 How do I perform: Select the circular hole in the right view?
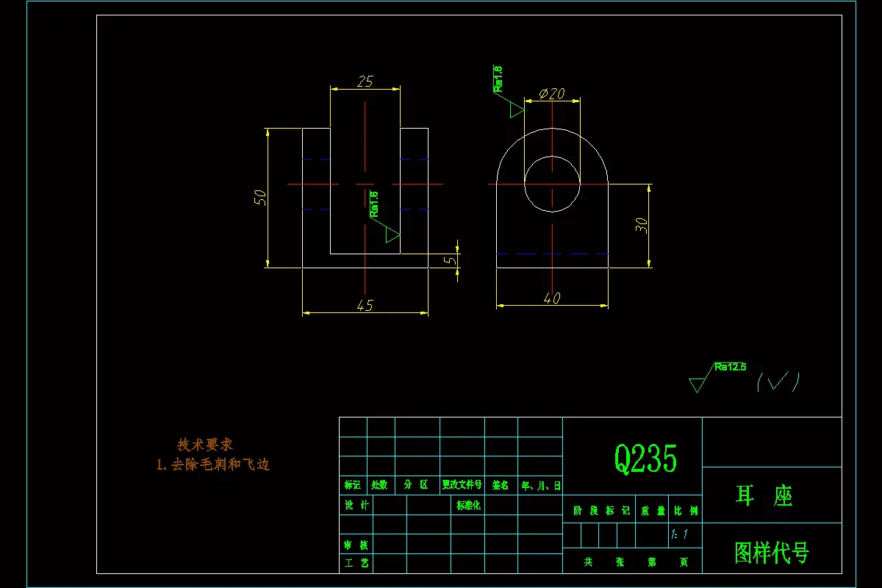[x=552, y=184]
